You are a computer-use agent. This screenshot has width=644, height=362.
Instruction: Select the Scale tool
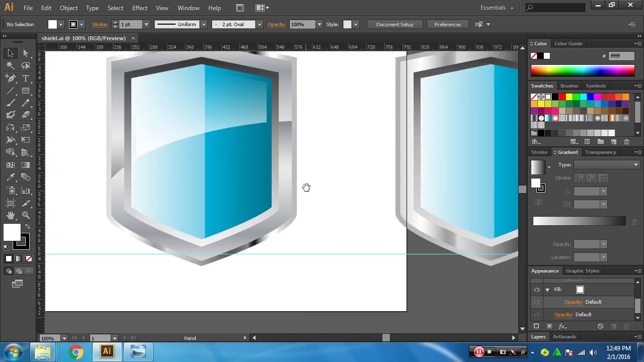[x=26, y=128]
